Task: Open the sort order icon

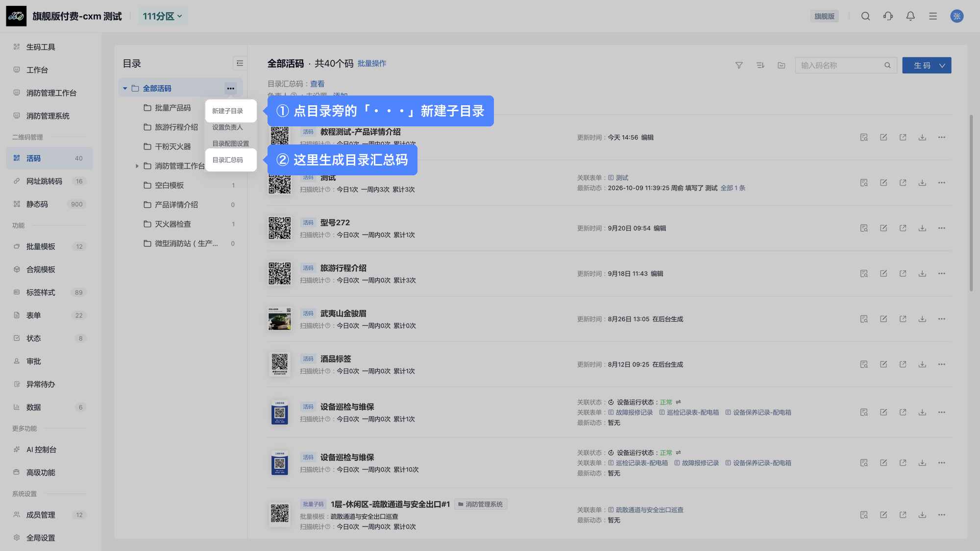Action: pos(760,65)
